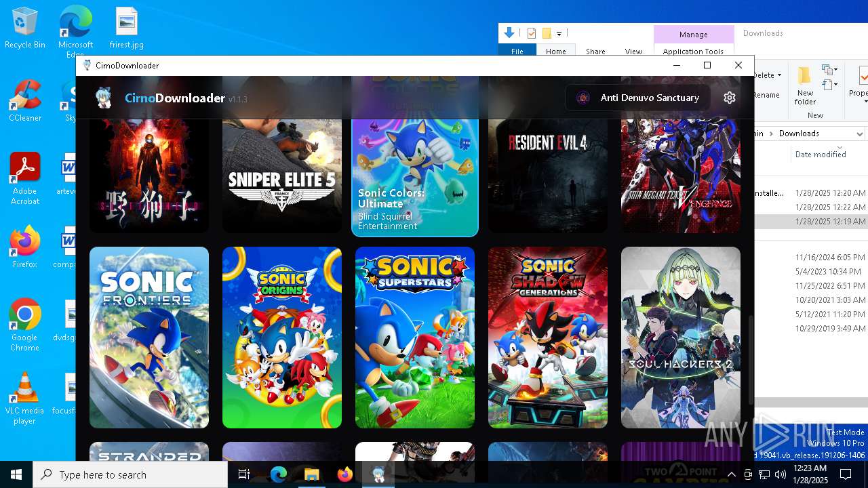Viewport: 868px width, 488px height.
Task: Open the File tab in File Explorer
Action: pos(517,52)
